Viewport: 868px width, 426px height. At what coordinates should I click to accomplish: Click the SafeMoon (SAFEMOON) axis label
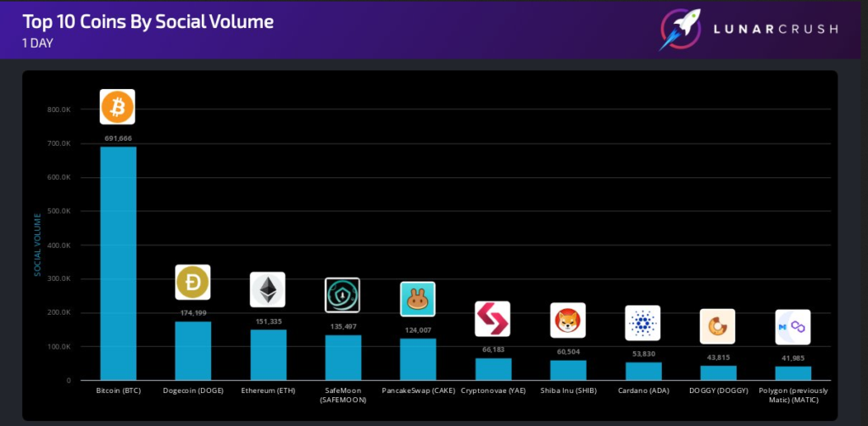click(x=343, y=395)
